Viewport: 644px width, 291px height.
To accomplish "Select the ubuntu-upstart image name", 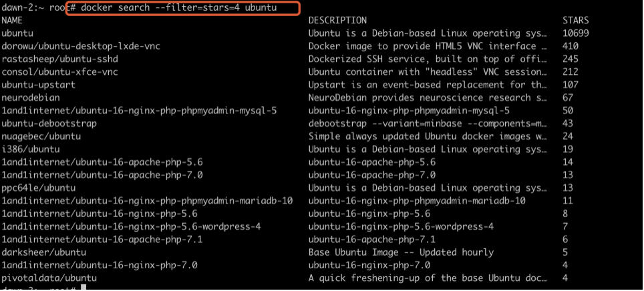I will [38, 85].
